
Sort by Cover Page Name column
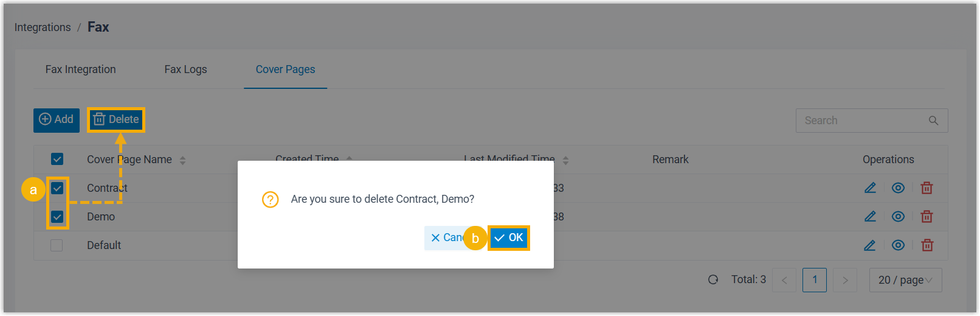pos(182,160)
